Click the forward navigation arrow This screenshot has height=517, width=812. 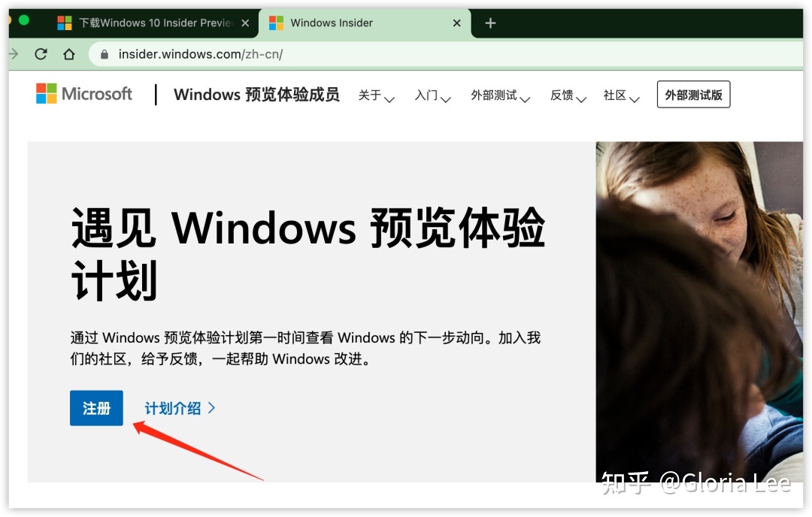[x=14, y=54]
